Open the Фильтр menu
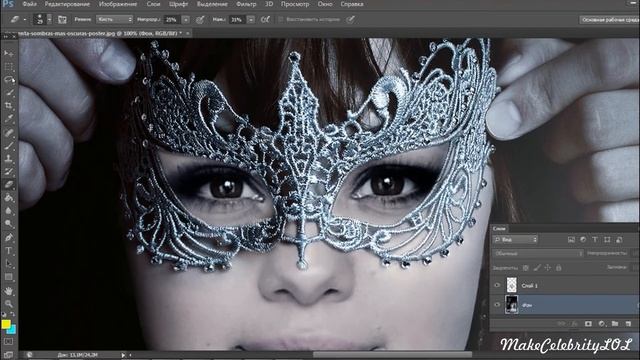This screenshot has height=360, width=640. (x=246, y=4)
